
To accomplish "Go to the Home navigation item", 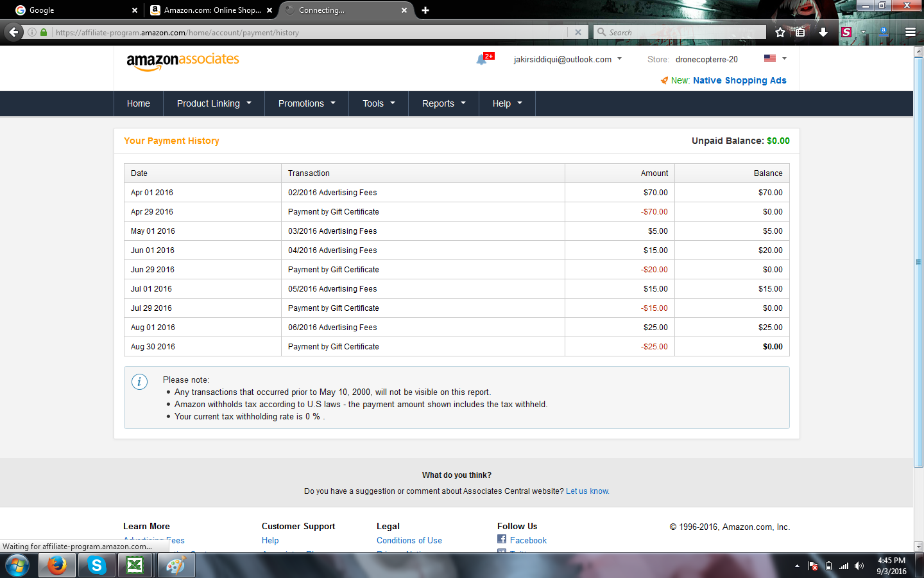I will (139, 103).
